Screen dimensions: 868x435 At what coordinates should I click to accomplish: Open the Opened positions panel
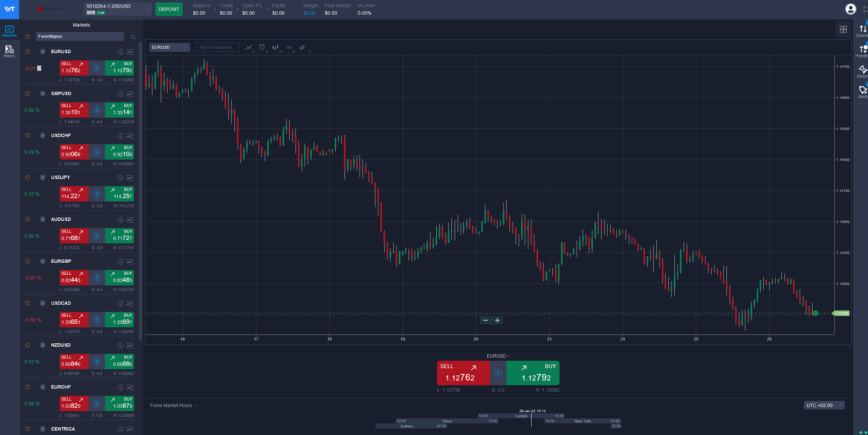click(863, 31)
